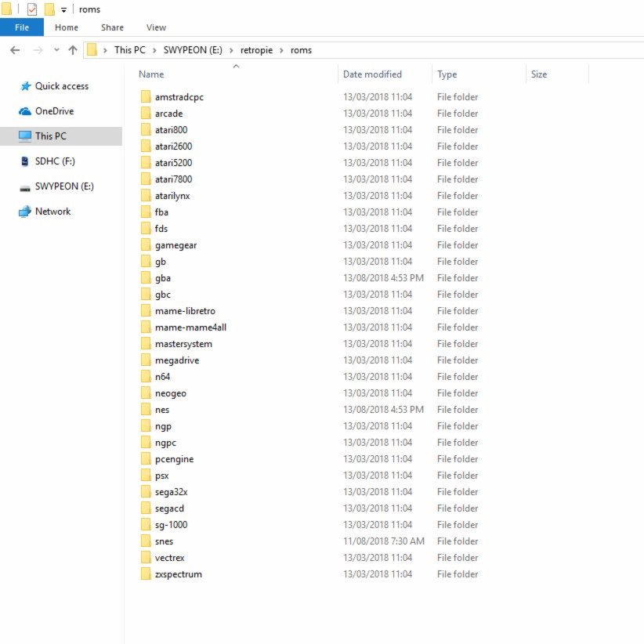Click the Back navigation arrow
The height and width of the screenshot is (644, 644).
tap(15, 50)
